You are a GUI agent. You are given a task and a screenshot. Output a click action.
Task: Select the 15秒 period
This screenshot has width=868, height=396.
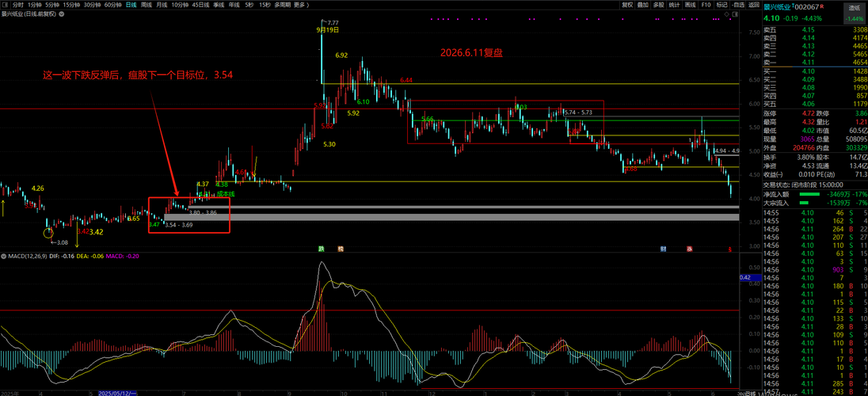coord(265,5)
